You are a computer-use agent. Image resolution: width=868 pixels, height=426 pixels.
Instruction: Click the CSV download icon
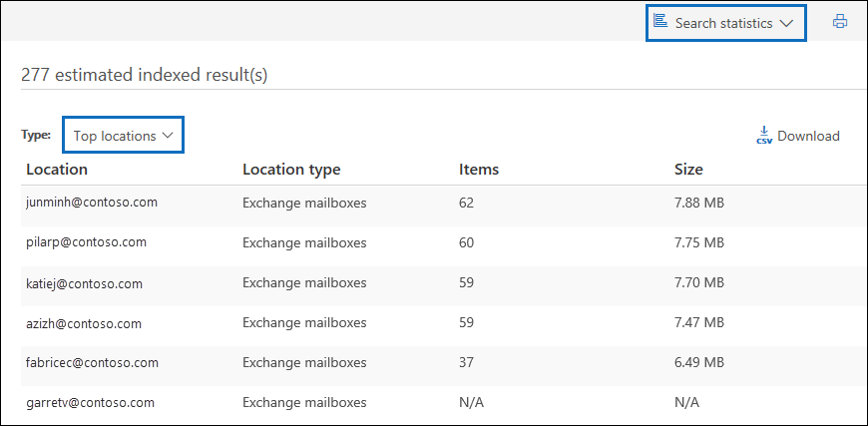764,136
